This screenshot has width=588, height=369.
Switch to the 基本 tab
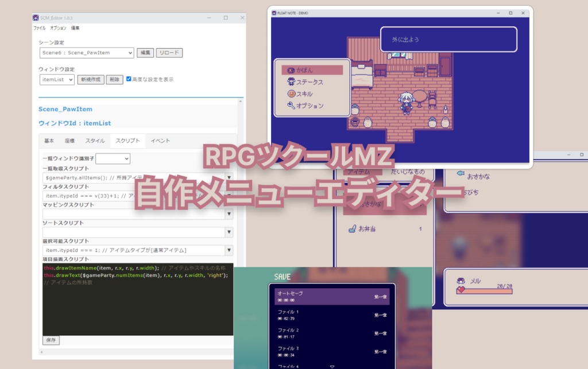(49, 141)
